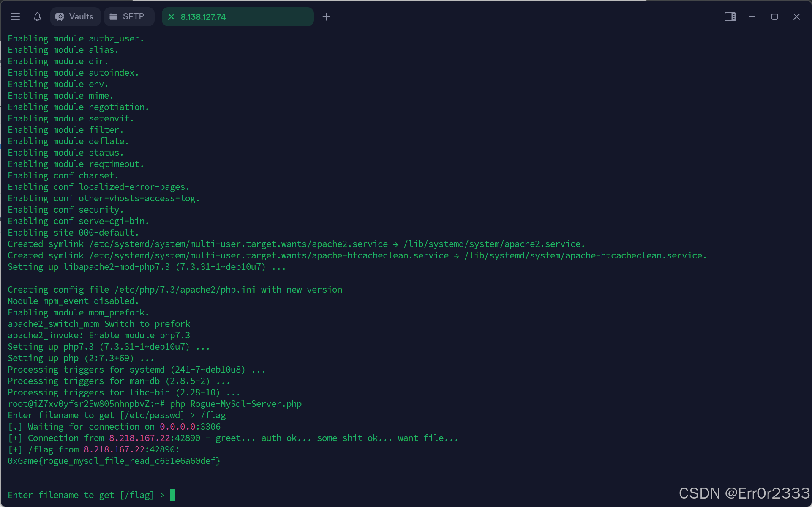Click the apache2.service symlink output line

(296, 244)
